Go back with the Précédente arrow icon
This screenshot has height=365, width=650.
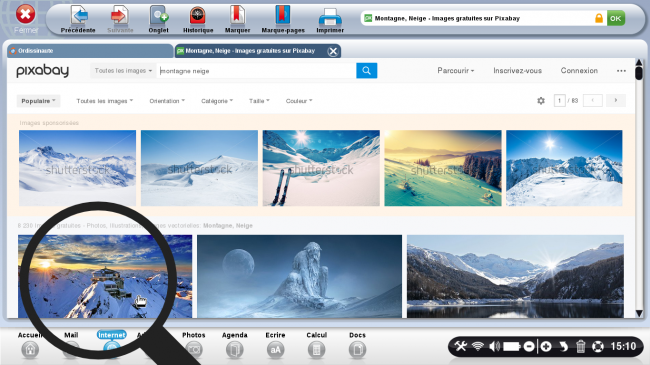79,16
